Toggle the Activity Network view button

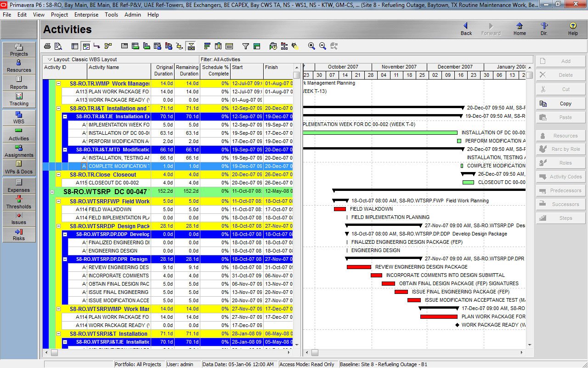pyautogui.click(x=108, y=46)
